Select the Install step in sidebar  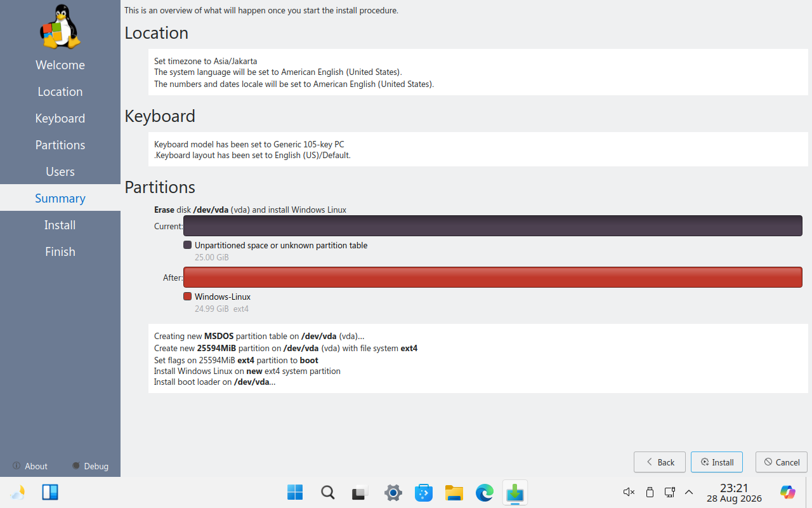coord(60,225)
